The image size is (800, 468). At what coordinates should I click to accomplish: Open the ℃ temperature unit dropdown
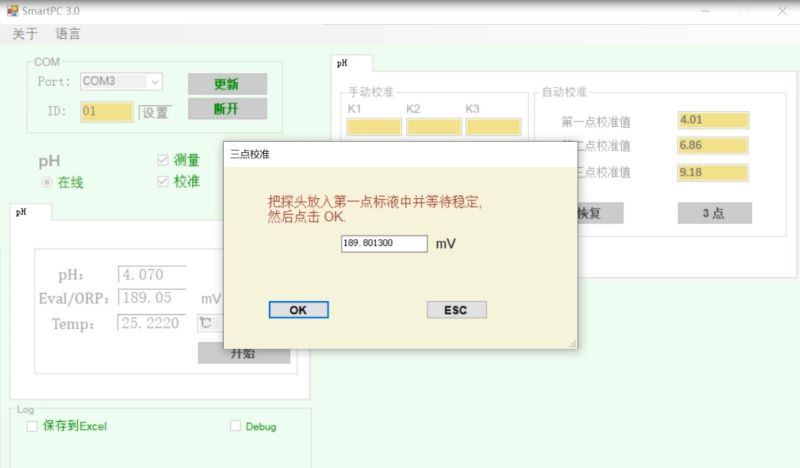click(x=208, y=323)
